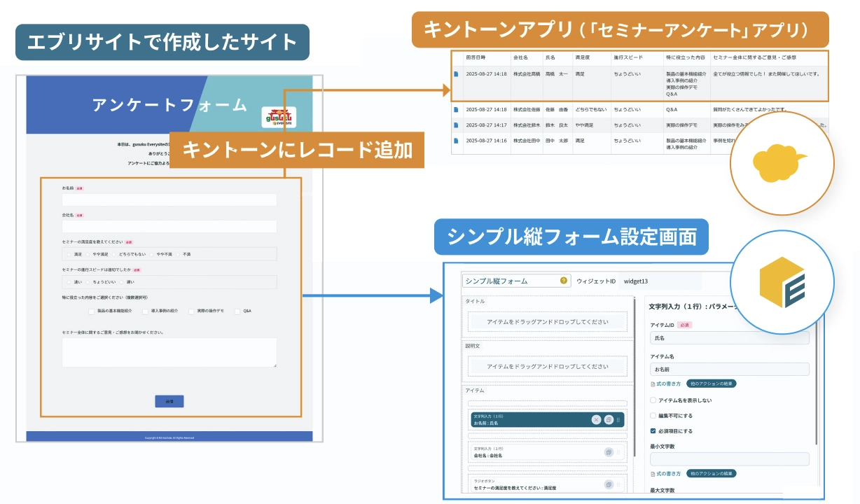Image resolution: width=860 pixels, height=504 pixels.
Task: Check 実際の操作デモ checkbox
Action: [x=191, y=311]
